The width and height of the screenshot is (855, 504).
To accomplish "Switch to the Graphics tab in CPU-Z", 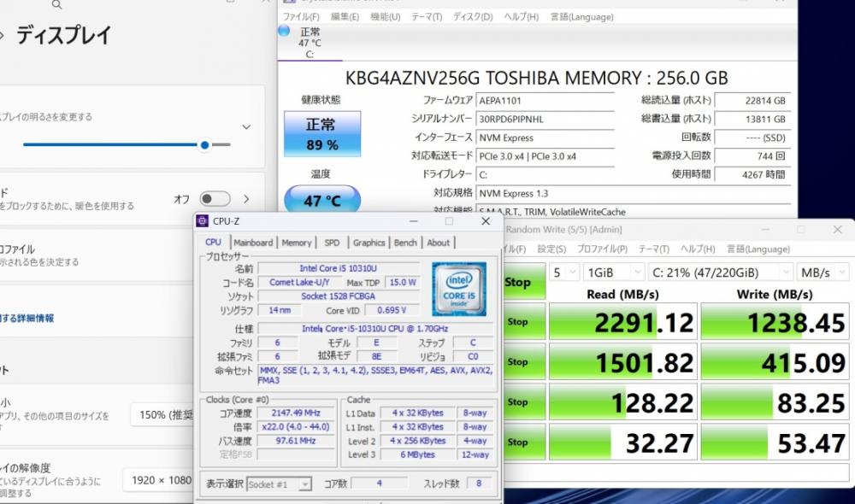I will (x=369, y=243).
